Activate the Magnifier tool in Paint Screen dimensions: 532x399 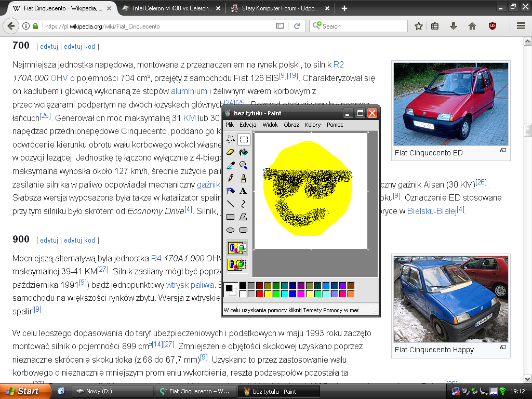coord(243,165)
